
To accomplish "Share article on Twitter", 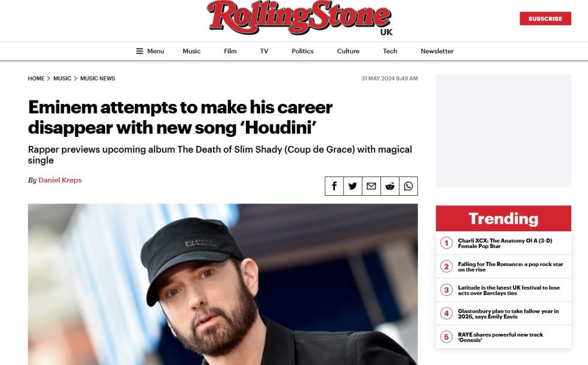I will pyautogui.click(x=353, y=186).
